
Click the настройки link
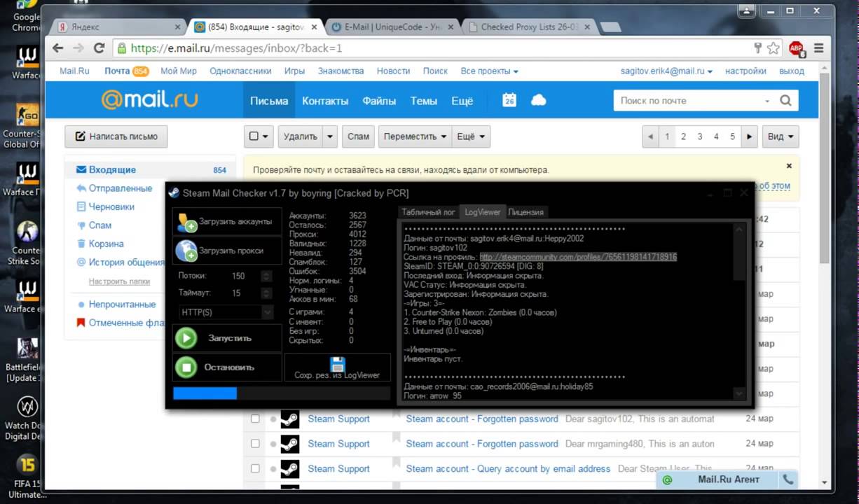pos(745,71)
